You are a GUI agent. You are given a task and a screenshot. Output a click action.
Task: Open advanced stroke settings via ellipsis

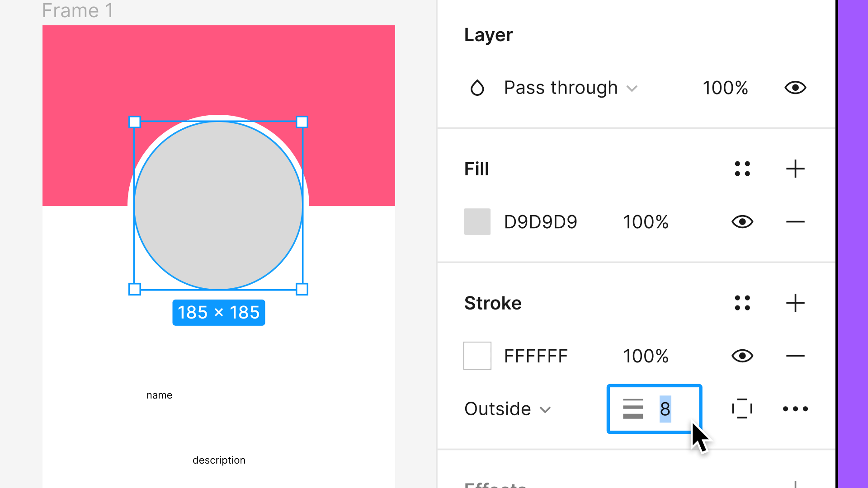point(795,409)
